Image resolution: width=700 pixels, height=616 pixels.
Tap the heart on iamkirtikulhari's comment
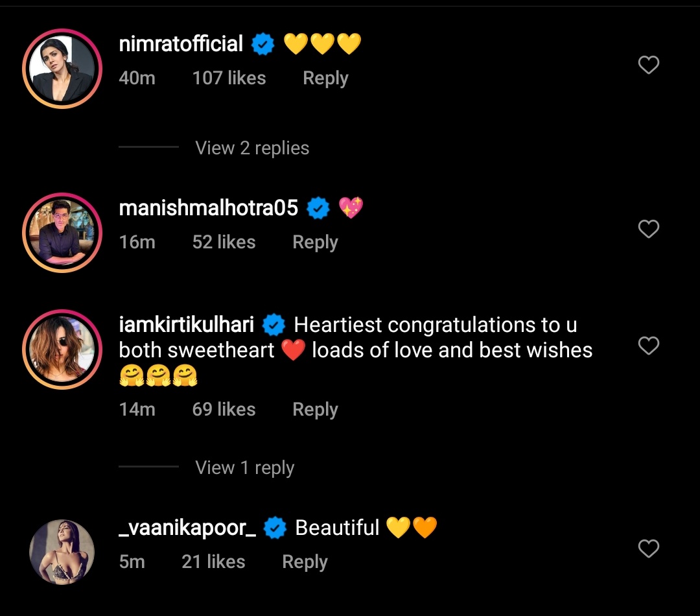pyautogui.click(x=649, y=346)
